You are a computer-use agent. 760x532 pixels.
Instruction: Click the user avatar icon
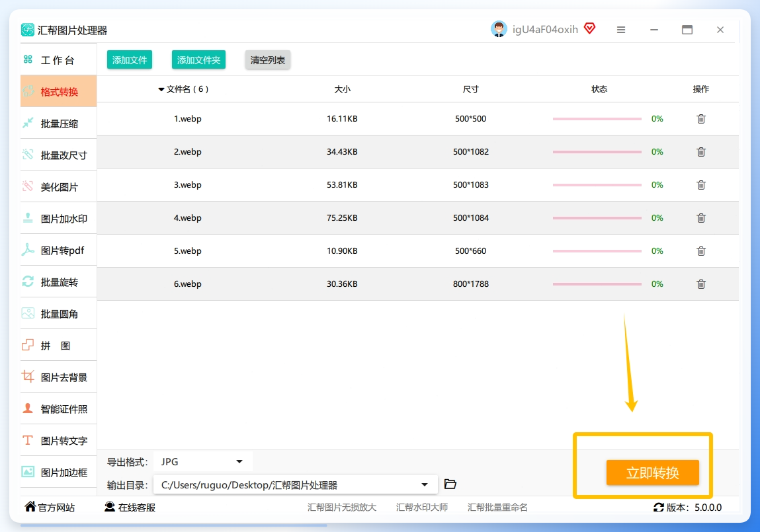[499, 29]
